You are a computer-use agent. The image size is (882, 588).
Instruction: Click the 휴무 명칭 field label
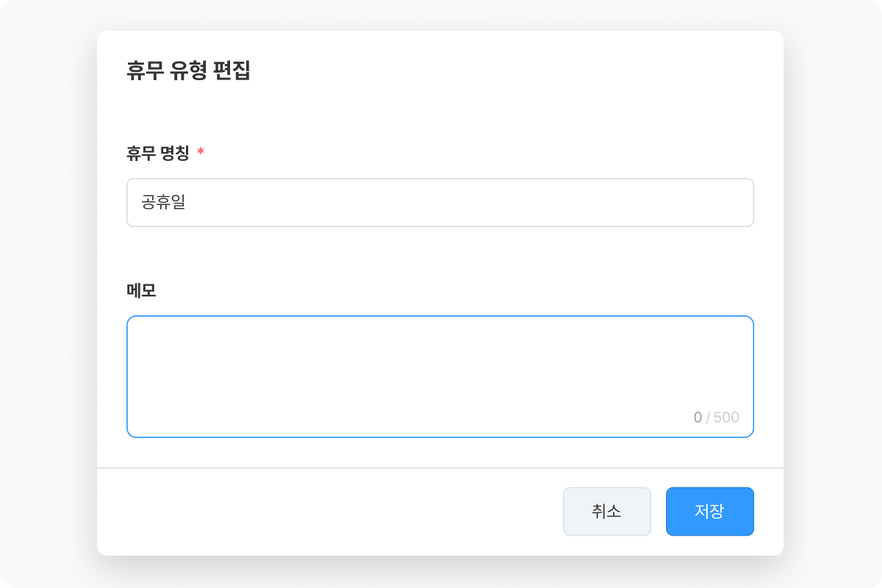tap(158, 153)
